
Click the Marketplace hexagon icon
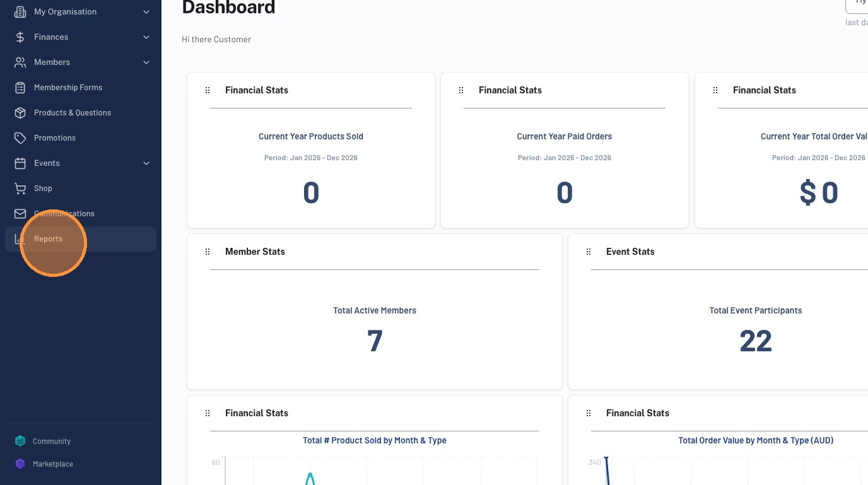click(20, 464)
